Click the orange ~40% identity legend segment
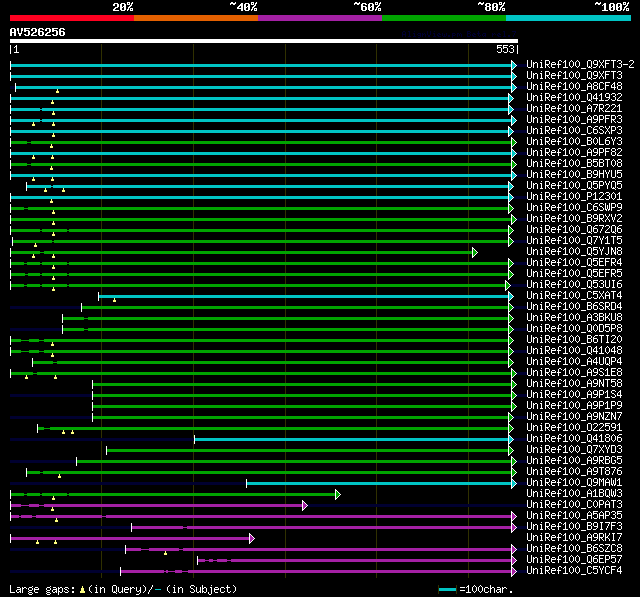The width and height of the screenshot is (640, 597). click(196, 18)
